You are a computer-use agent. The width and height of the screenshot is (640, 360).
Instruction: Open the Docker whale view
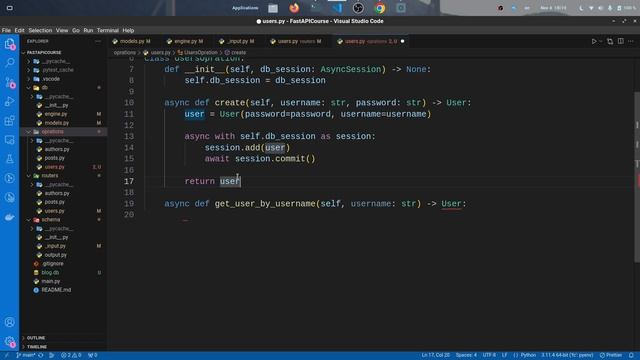coord(9,217)
